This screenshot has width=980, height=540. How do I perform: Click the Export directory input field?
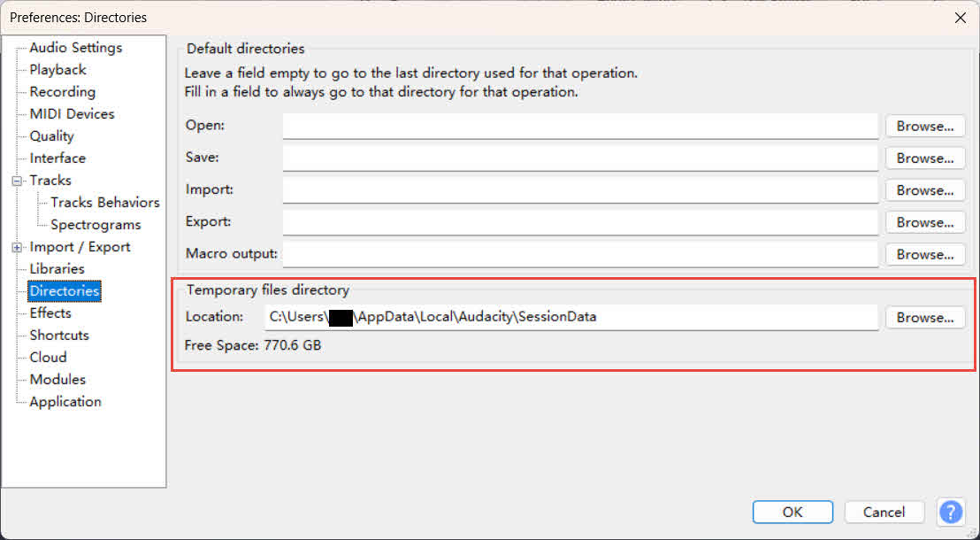[x=579, y=222]
